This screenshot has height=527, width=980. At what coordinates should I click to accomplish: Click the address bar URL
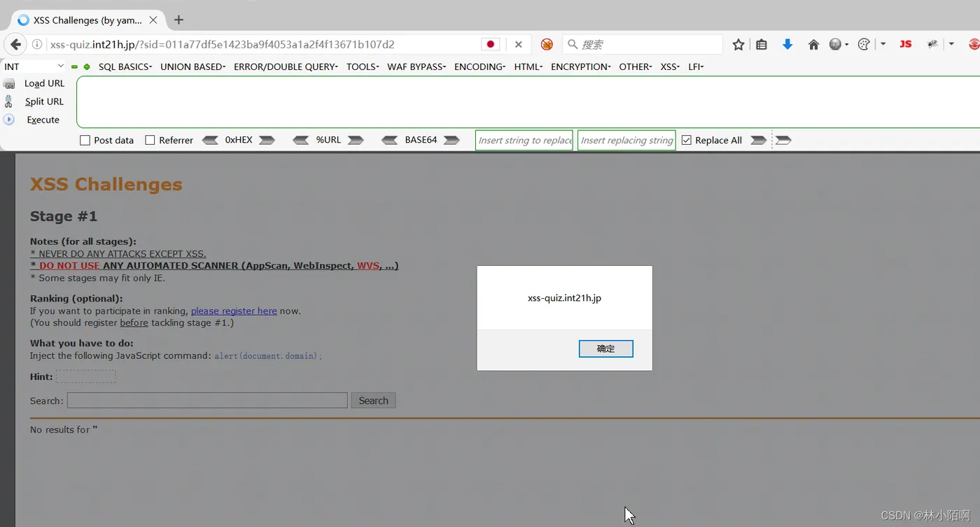click(x=223, y=44)
